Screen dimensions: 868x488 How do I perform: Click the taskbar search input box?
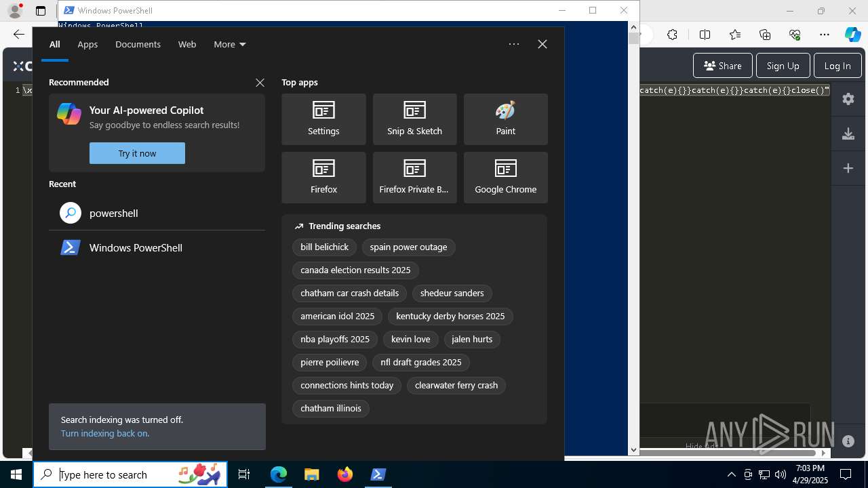(x=130, y=474)
